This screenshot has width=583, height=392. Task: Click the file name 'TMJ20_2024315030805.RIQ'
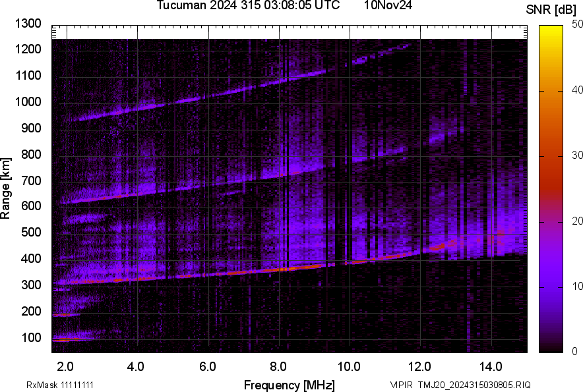[x=474, y=385]
